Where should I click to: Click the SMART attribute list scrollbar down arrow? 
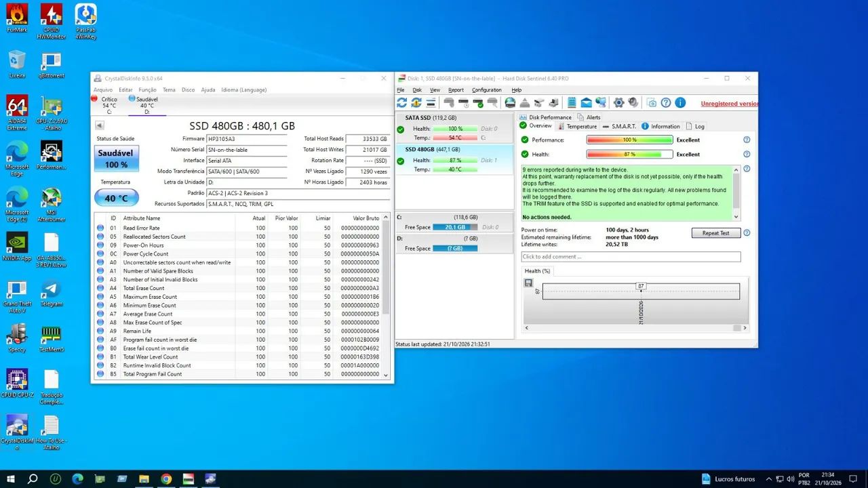386,375
